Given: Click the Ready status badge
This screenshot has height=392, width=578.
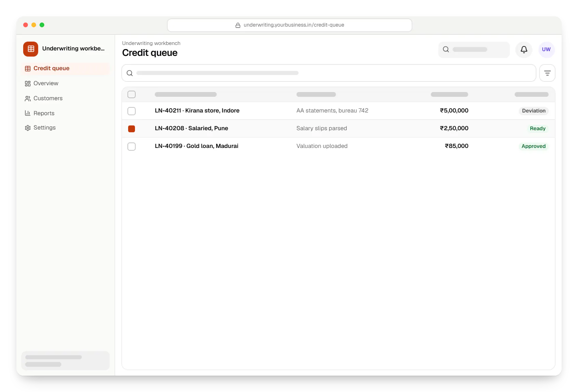Looking at the screenshot, I should (x=537, y=129).
